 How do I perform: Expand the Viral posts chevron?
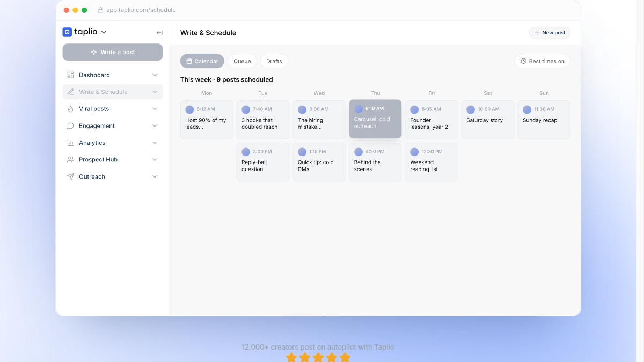[155, 109]
